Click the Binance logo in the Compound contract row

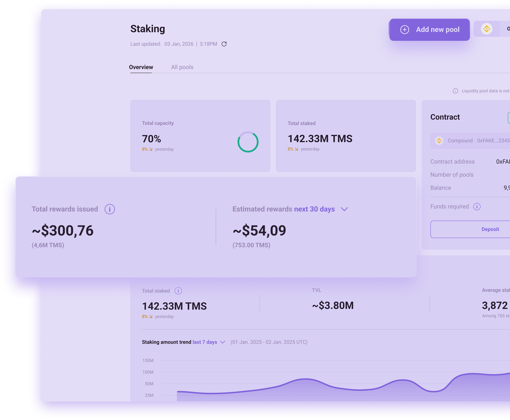click(439, 140)
